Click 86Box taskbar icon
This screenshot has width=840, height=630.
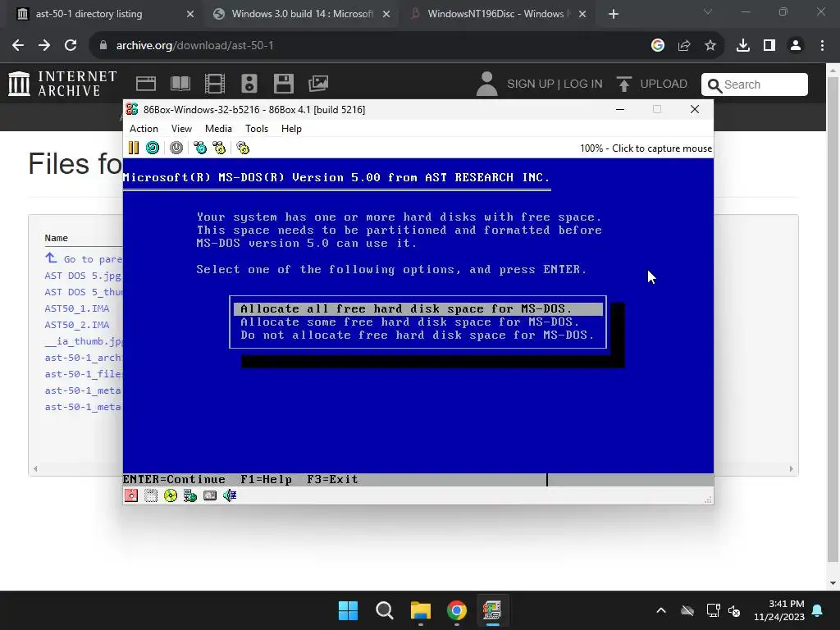point(492,610)
